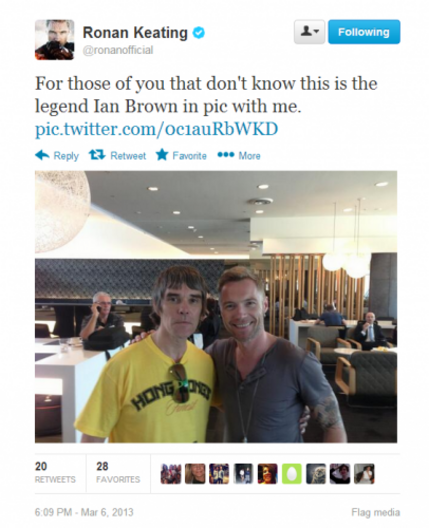Click the blue verified badge
Image resolution: width=429 pixels, height=528 pixels.
tap(199, 33)
